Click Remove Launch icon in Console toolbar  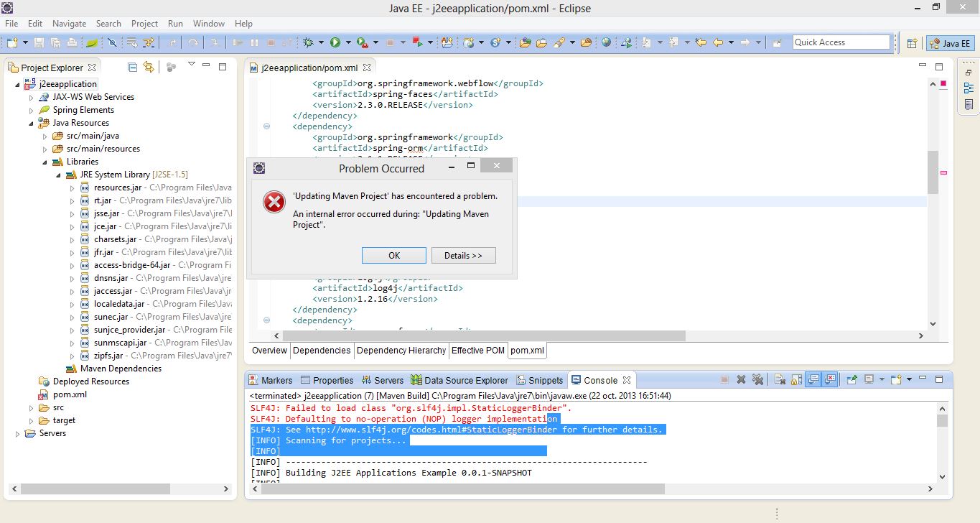pos(742,379)
